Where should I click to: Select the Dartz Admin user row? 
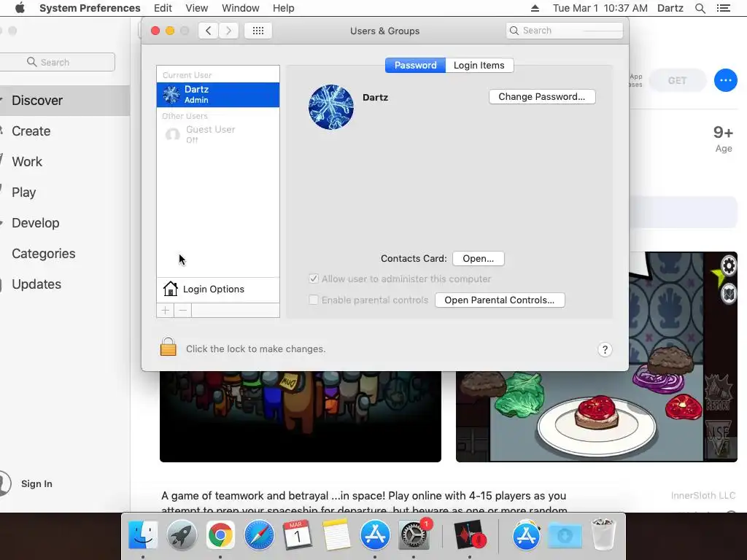click(218, 94)
